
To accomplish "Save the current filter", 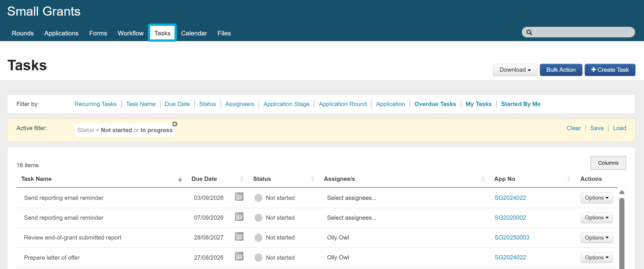I will coord(597,128).
